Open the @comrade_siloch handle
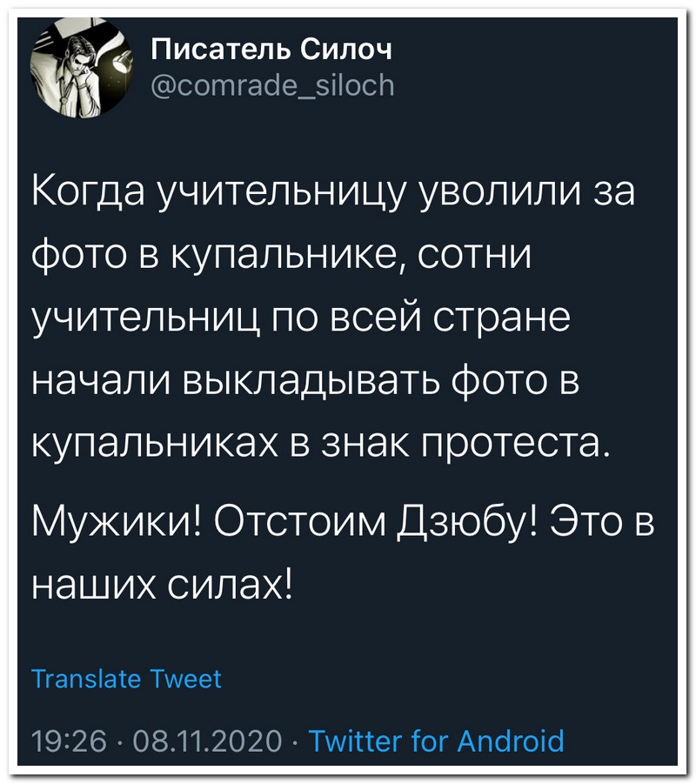This screenshot has width=696, height=784. (272, 84)
